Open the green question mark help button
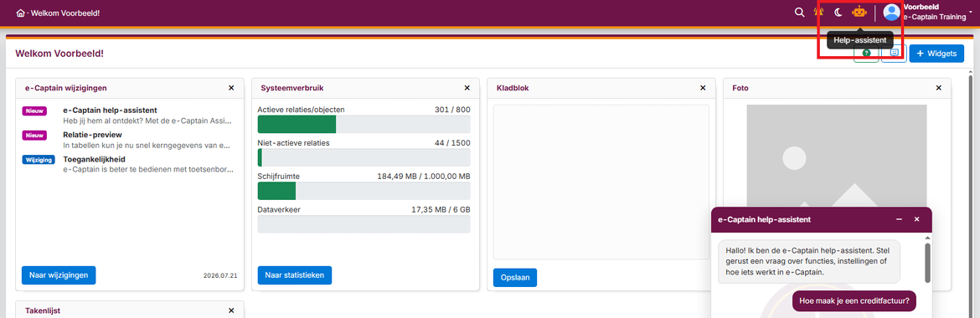Viewport: 980px width, 318px height. [866, 54]
